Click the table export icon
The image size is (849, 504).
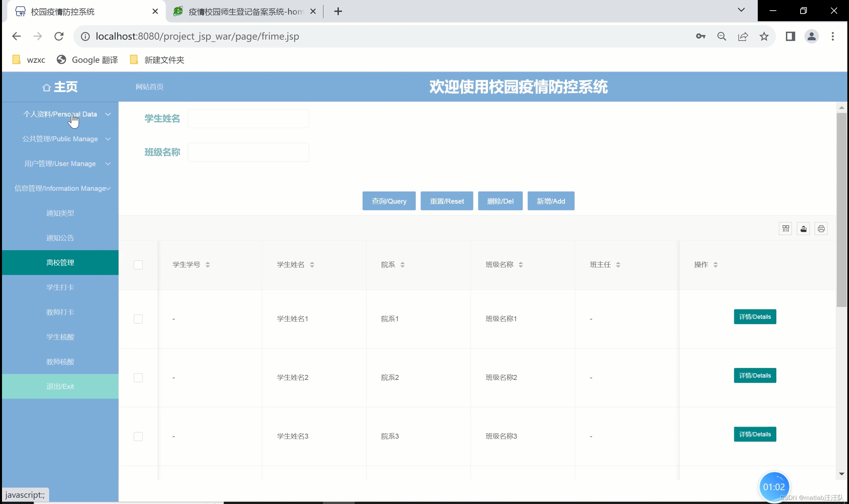pos(803,229)
